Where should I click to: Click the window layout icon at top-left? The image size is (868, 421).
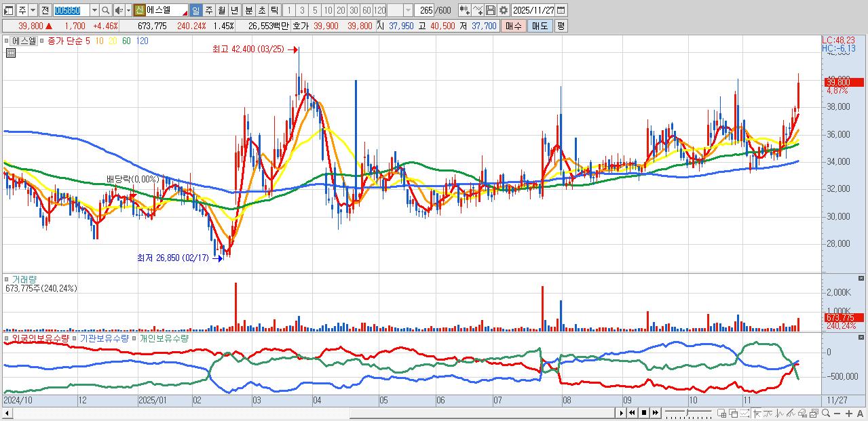pyautogui.click(x=7, y=10)
